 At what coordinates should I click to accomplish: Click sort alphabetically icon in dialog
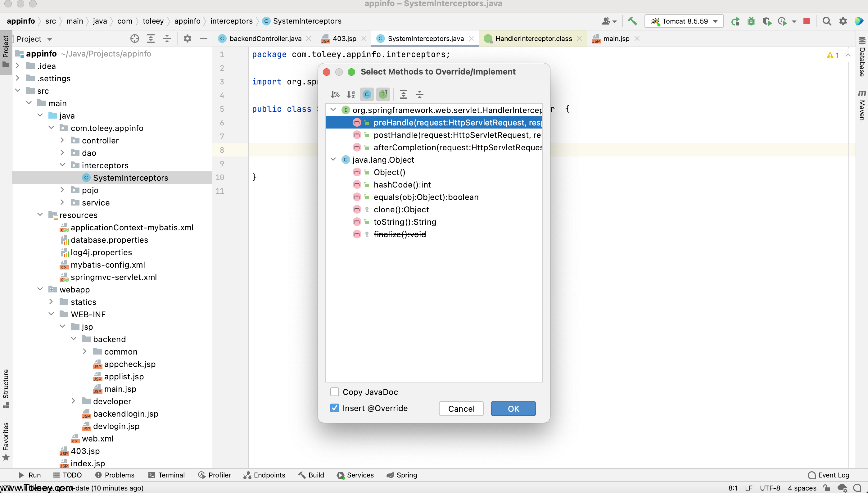click(x=351, y=94)
